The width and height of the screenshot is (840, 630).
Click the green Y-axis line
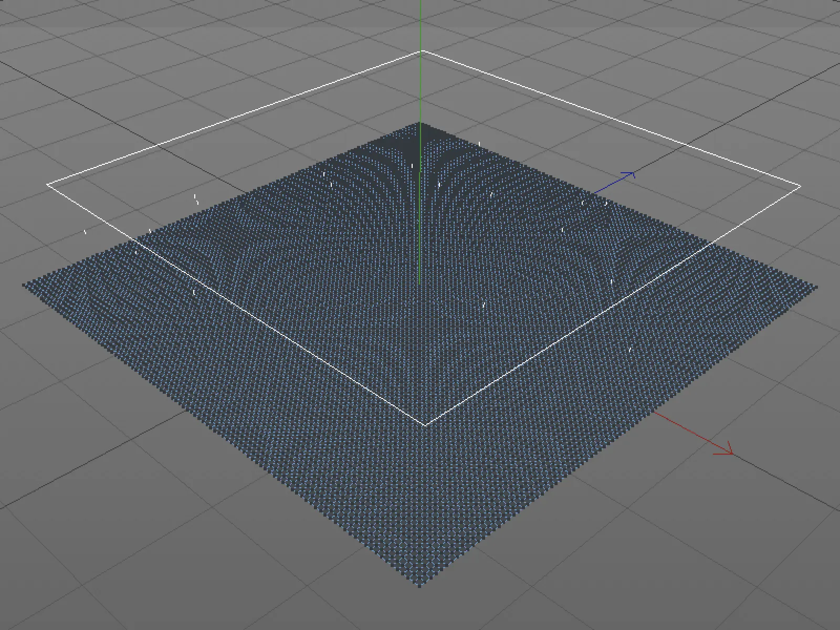[x=420, y=143]
